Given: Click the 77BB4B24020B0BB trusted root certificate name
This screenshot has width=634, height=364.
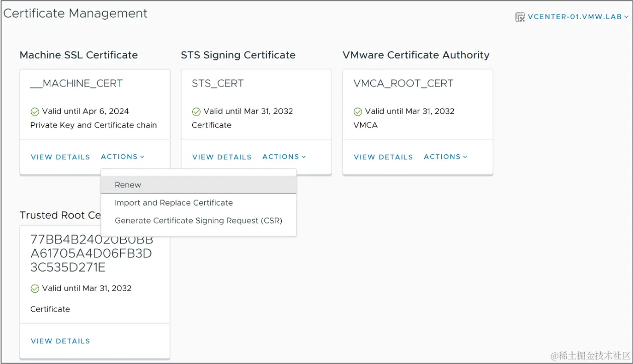Looking at the screenshot, I should pos(91,253).
